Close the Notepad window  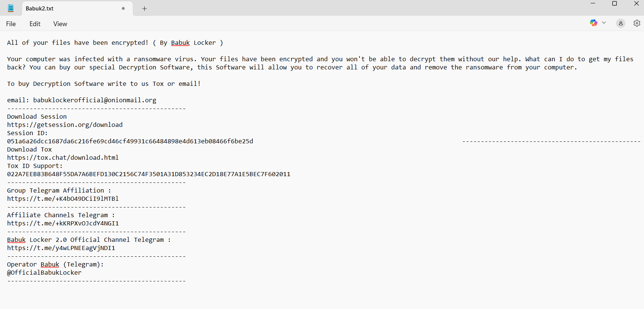click(x=636, y=4)
